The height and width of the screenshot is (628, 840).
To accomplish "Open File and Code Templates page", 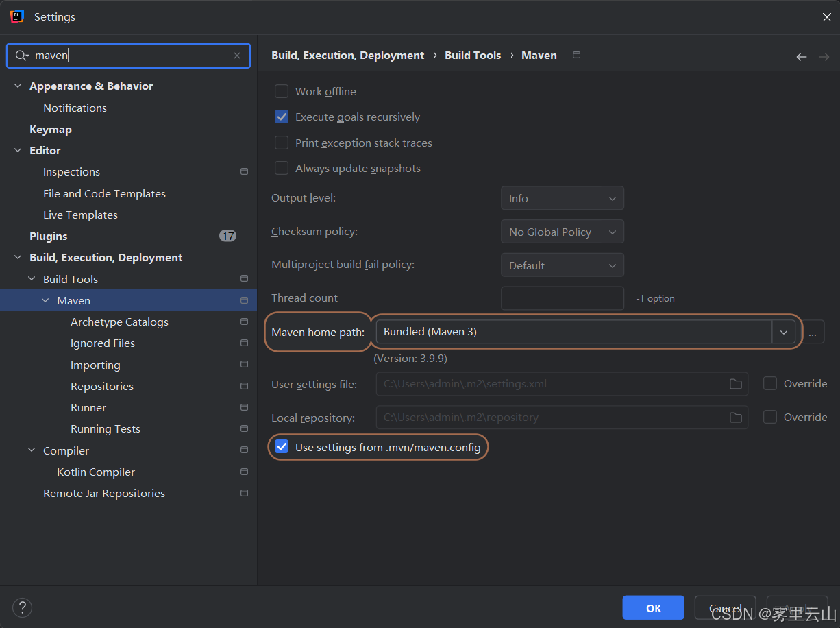I will (x=104, y=193).
